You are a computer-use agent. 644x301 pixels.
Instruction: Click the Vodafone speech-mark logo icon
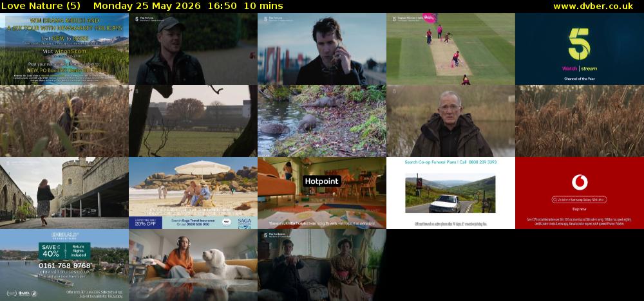click(580, 183)
